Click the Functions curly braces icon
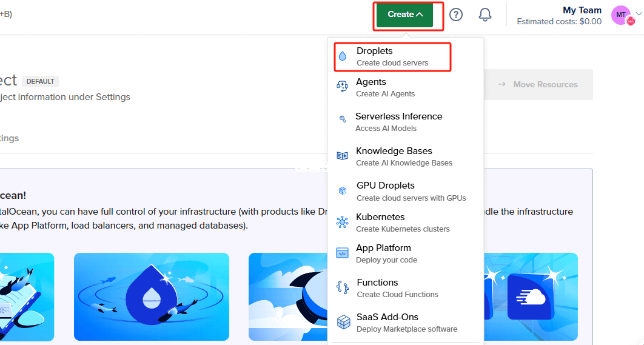644x345 pixels. point(342,287)
